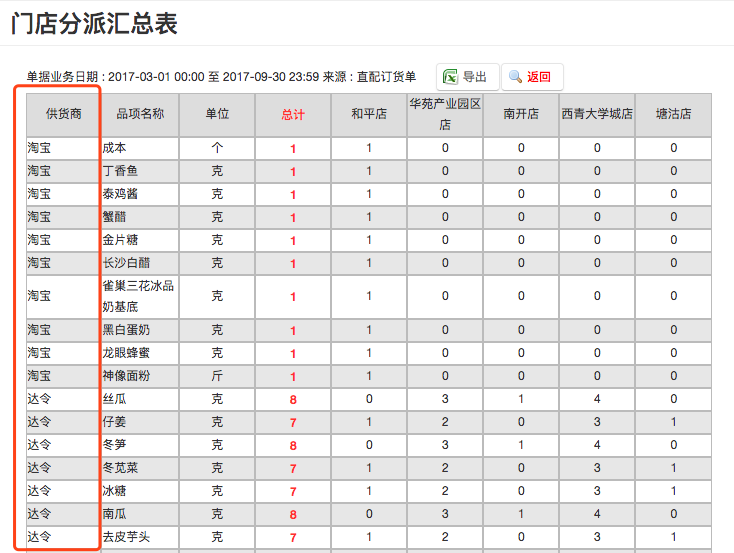Image resolution: width=734 pixels, height=553 pixels.
Task: Click the 南开店 column header
Action: (x=521, y=114)
